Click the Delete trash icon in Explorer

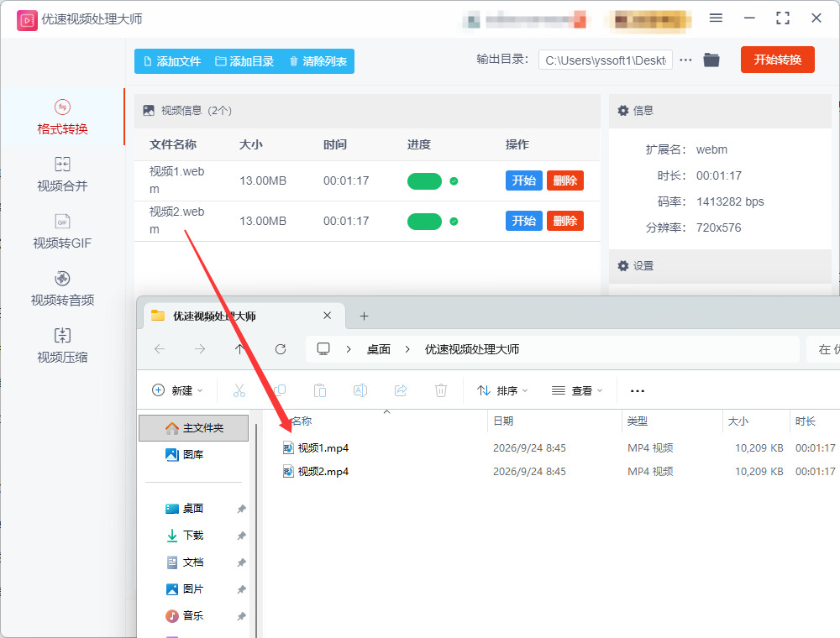[x=441, y=390]
